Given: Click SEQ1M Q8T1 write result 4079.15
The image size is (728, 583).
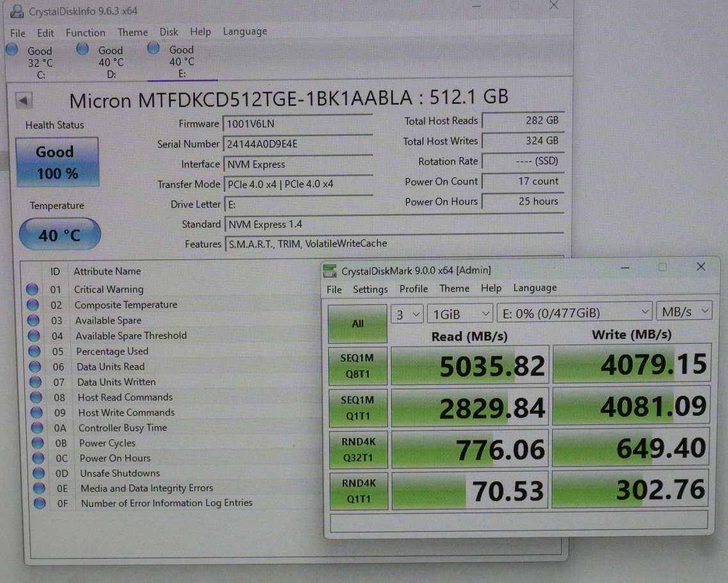Looking at the screenshot, I should coord(631,363).
